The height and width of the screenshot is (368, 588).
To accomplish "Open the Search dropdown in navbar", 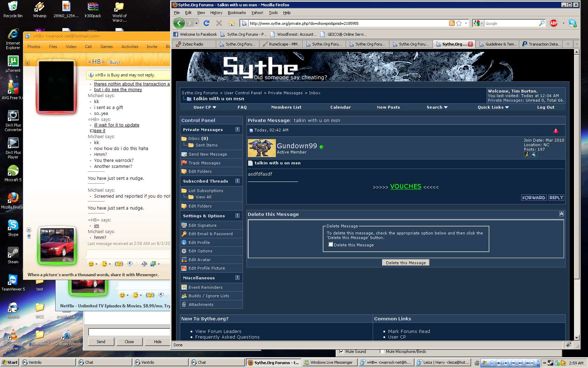I will pos(437,107).
